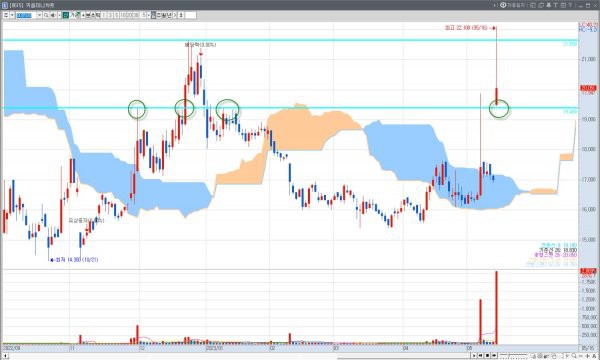This screenshot has width=600, height=360.
Task: Toggle the green highlighted period button
Action: point(66,15)
